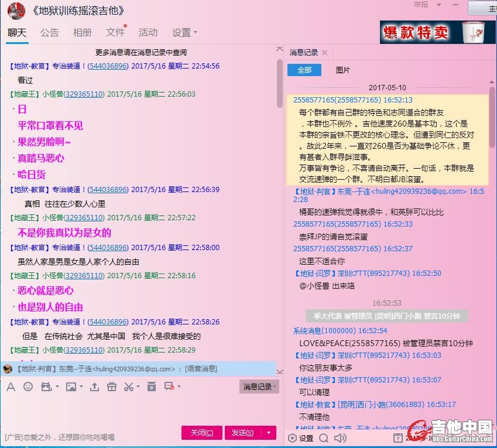Select the 全部 filter in history

pos(304,70)
